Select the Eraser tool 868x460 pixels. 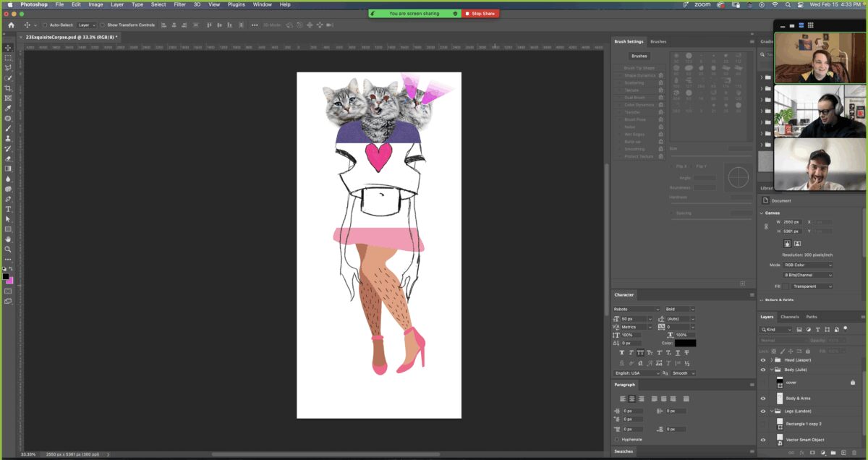click(8, 158)
